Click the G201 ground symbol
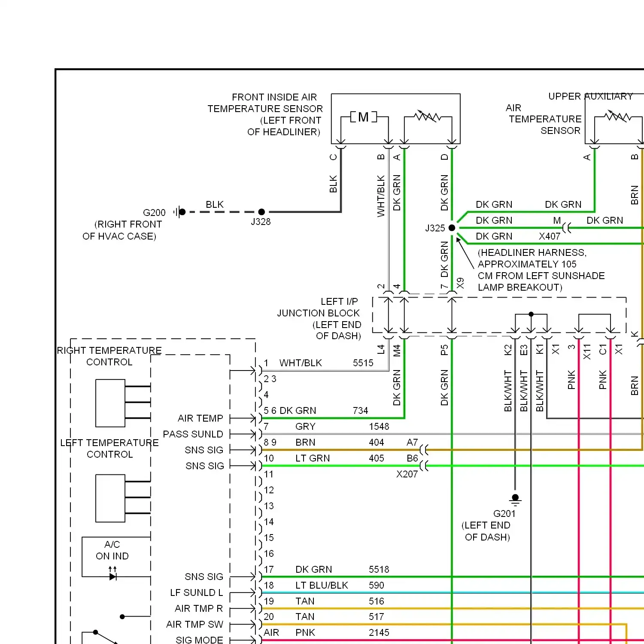Viewport: 644px width, 644px height. (x=515, y=500)
